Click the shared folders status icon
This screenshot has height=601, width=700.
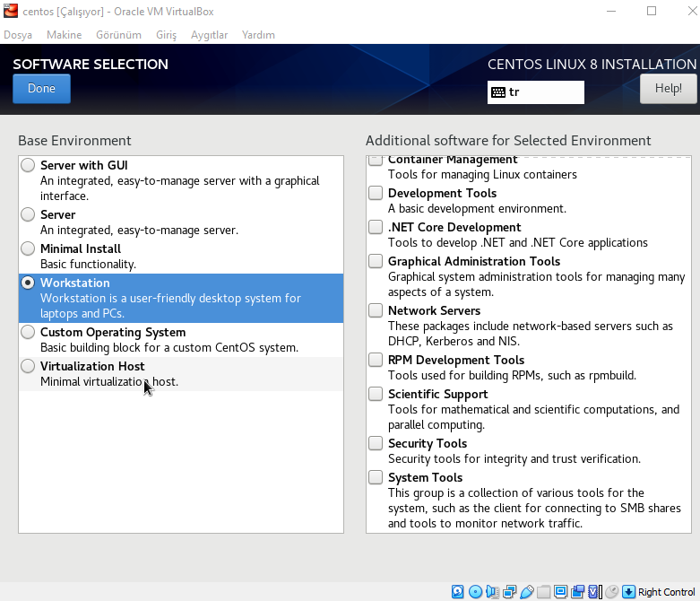pos(543,592)
